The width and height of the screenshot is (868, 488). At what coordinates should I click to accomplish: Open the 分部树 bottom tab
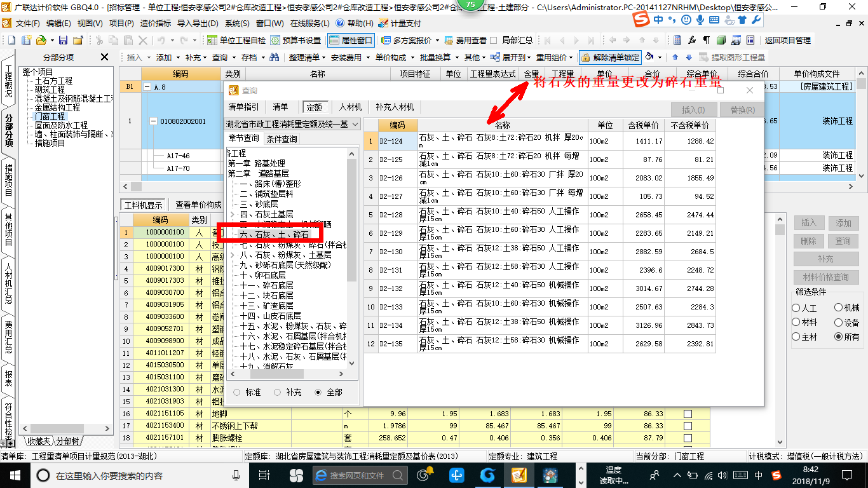pyautogui.click(x=67, y=441)
